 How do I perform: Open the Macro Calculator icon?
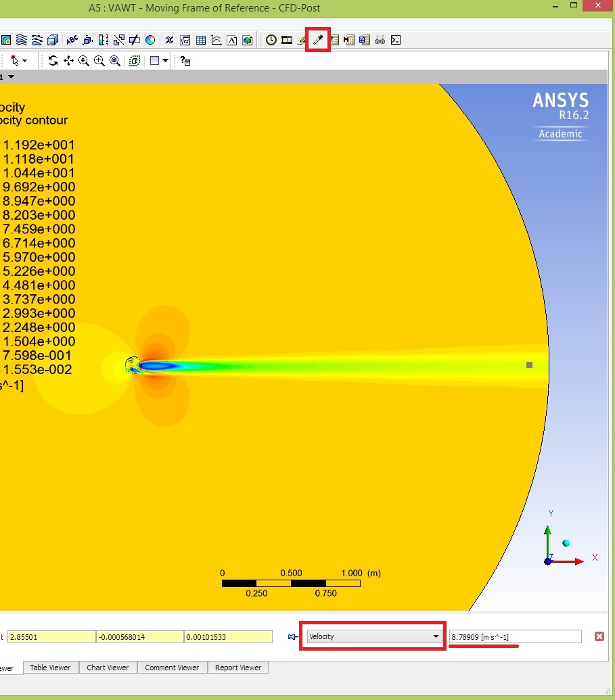pos(349,40)
